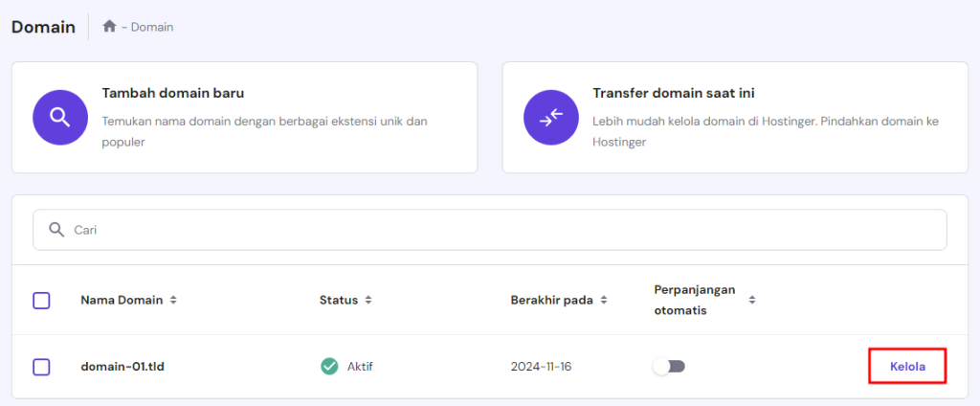This screenshot has width=980, height=406.
Task: Sort by Nama Domain arrows
Action: pyautogui.click(x=173, y=300)
